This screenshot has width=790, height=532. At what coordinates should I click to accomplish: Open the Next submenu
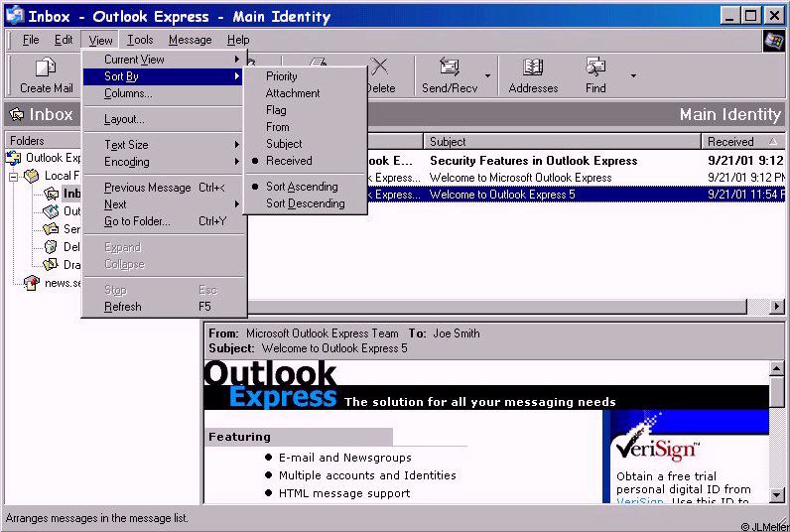point(164,204)
